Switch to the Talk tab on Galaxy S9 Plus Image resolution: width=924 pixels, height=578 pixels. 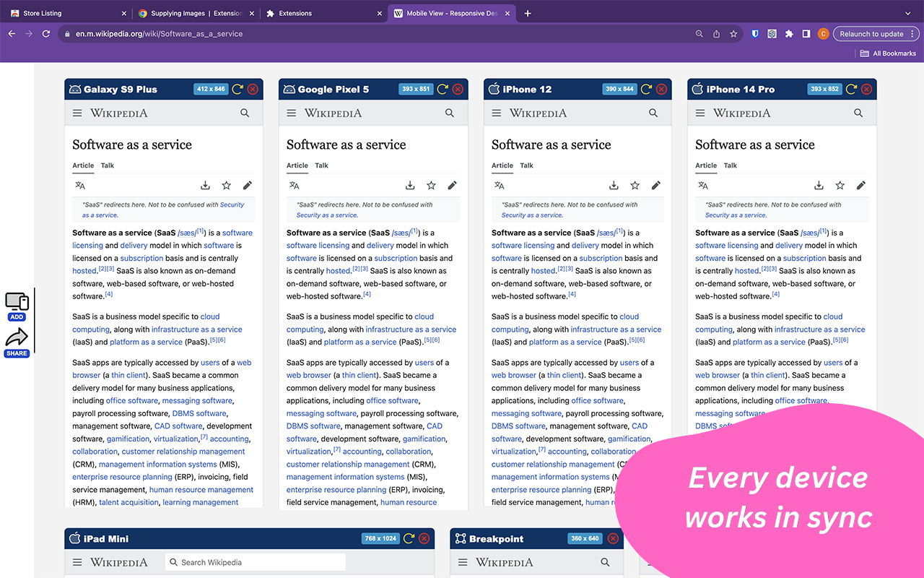pyautogui.click(x=107, y=165)
